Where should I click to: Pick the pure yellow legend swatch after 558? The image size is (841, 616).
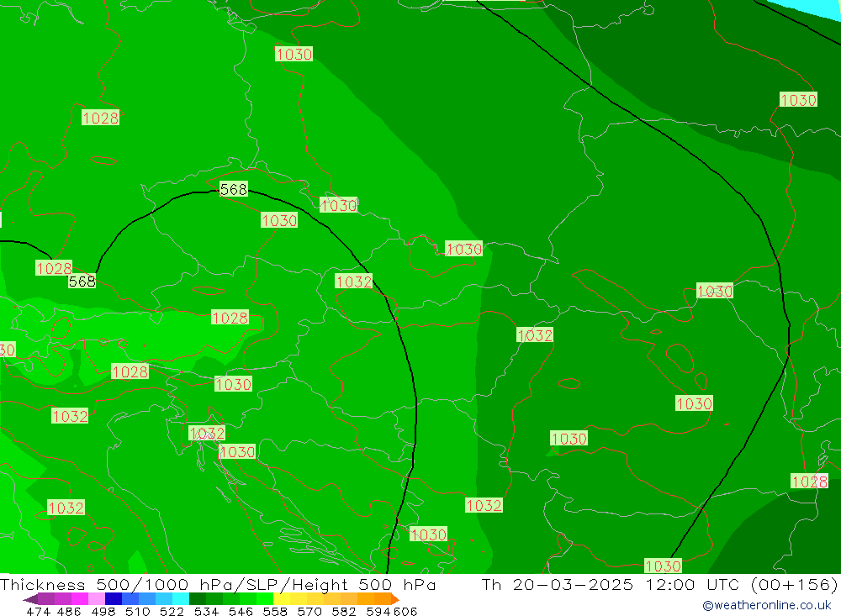[x=282, y=599]
